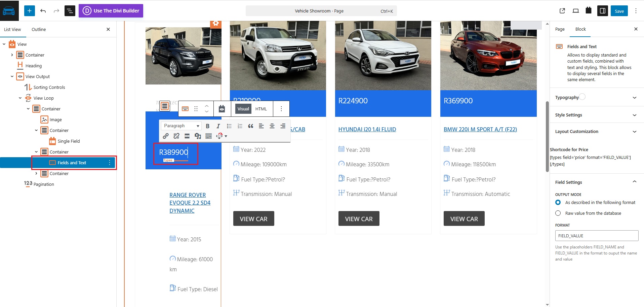Click the block preview eye icon
The image size is (644, 307).
click(x=222, y=109)
